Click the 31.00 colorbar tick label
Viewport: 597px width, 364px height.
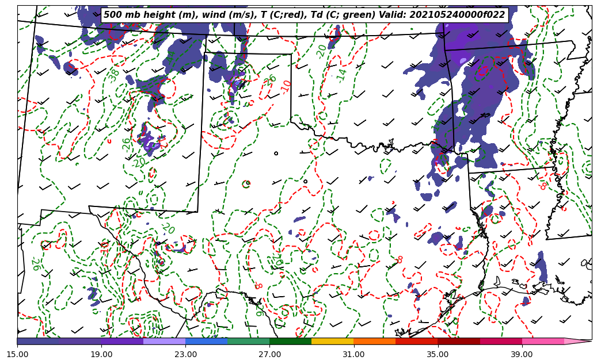tap(353, 354)
